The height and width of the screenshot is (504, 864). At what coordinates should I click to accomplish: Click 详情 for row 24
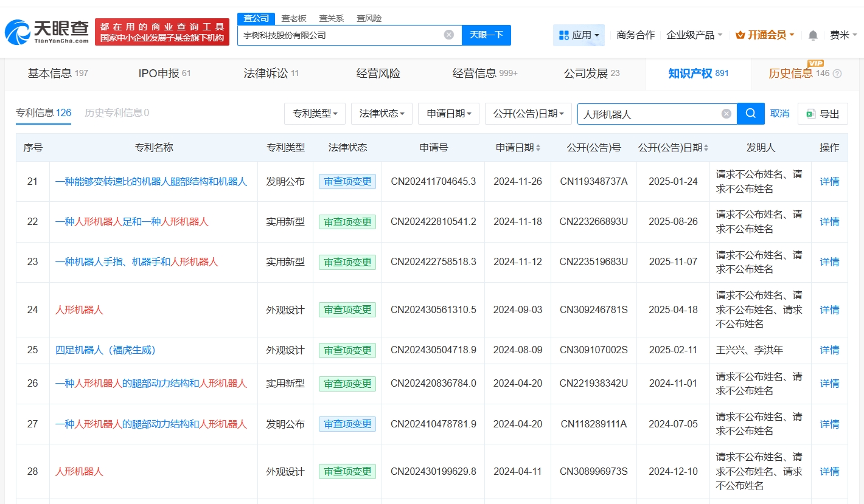pos(829,310)
